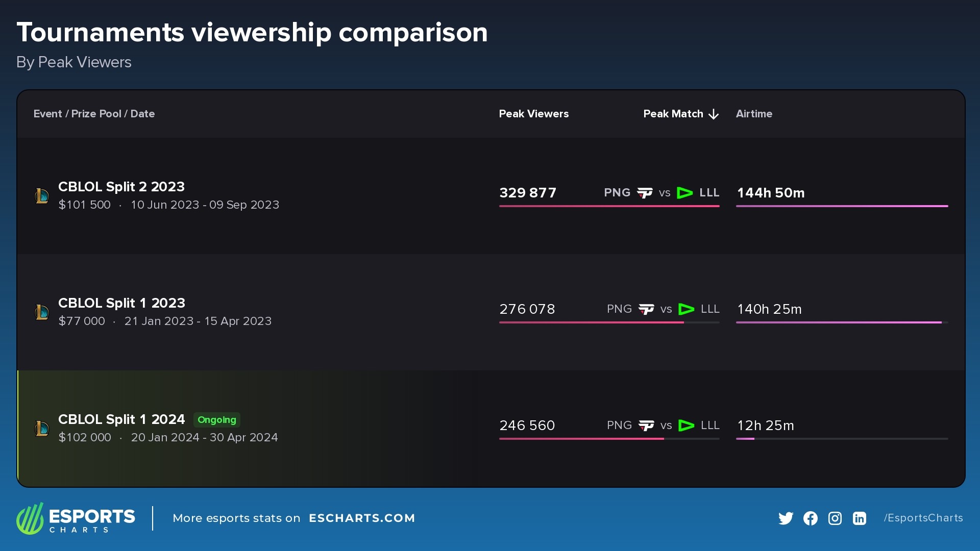Click airtime bar under 144h 50m
Viewport: 980px width, 551px height.
click(x=842, y=206)
